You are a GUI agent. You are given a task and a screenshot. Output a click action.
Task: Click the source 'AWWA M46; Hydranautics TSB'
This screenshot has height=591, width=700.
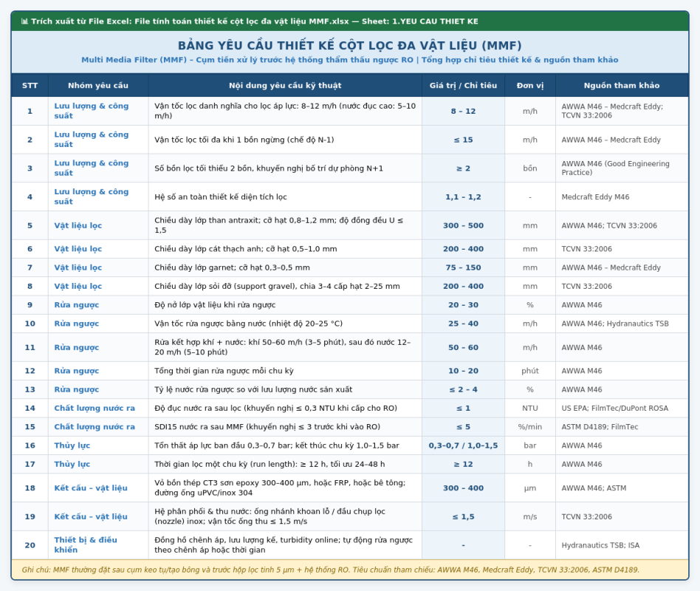pyautogui.click(x=615, y=324)
